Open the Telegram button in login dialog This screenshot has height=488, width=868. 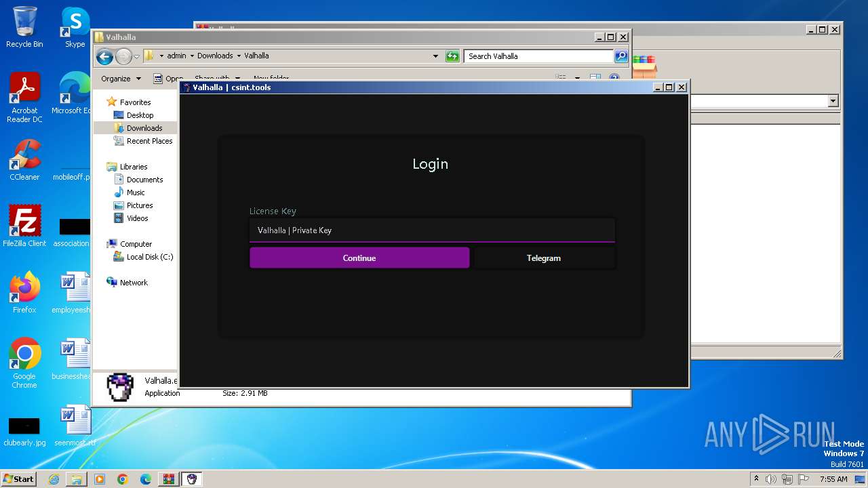pyautogui.click(x=544, y=258)
